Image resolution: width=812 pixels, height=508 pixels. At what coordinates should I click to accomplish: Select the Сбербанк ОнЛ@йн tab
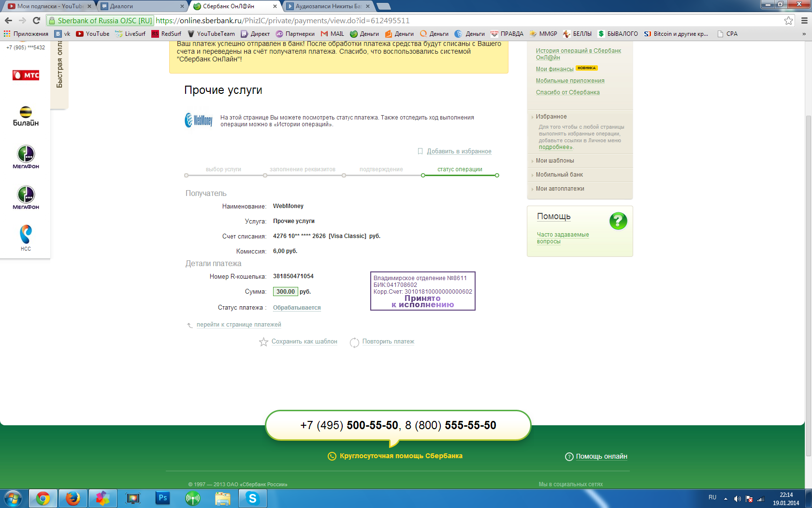[x=235, y=6]
